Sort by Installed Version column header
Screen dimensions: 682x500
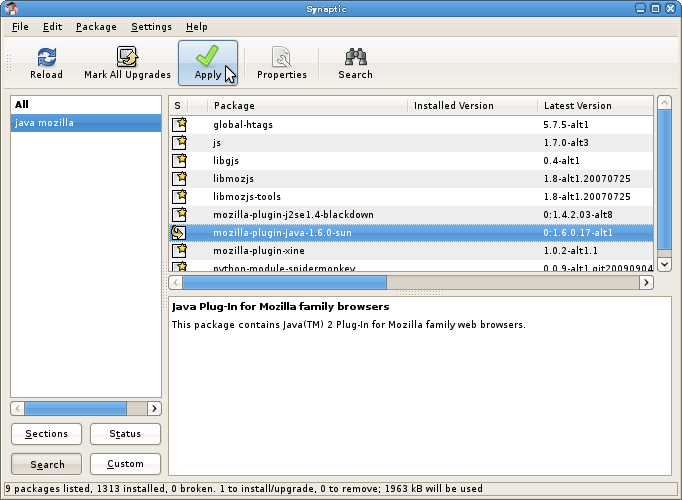coord(472,106)
